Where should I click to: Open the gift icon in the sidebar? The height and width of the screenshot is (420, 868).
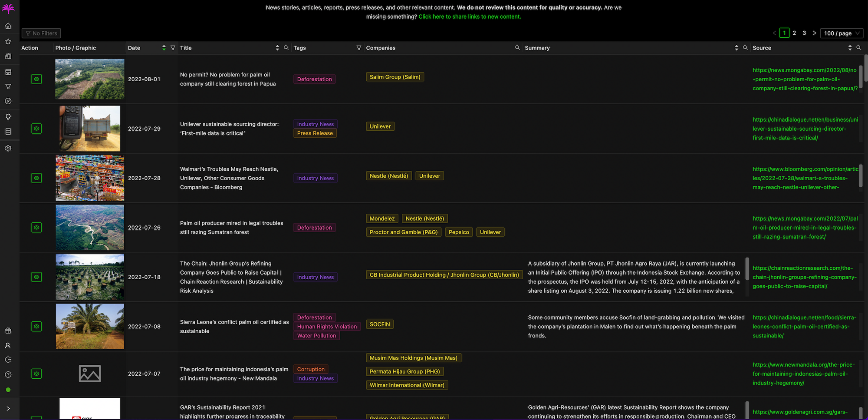[x=8, y=331]
